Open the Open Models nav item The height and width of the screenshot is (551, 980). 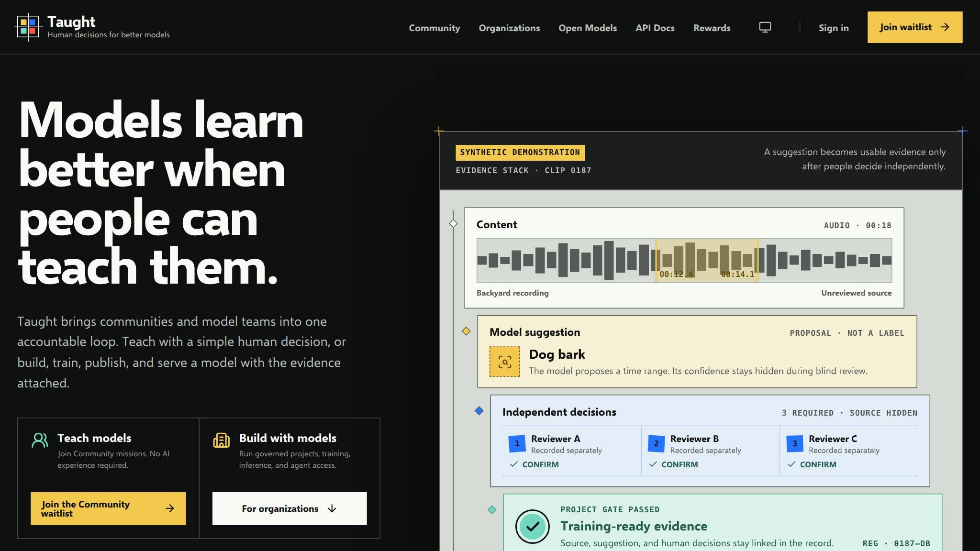pos(588,28)
